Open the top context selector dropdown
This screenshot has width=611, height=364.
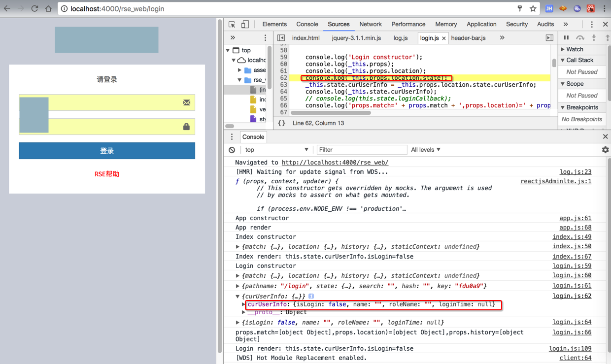click(x=276, y=150)
